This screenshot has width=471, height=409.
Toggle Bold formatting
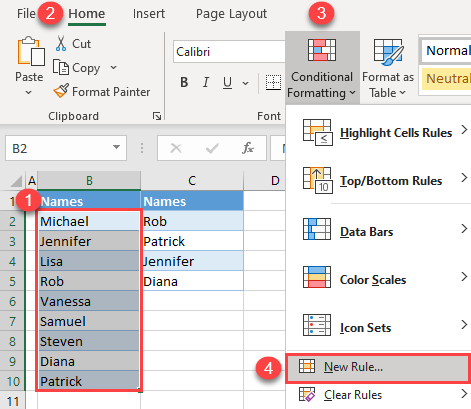coord(184,82)
